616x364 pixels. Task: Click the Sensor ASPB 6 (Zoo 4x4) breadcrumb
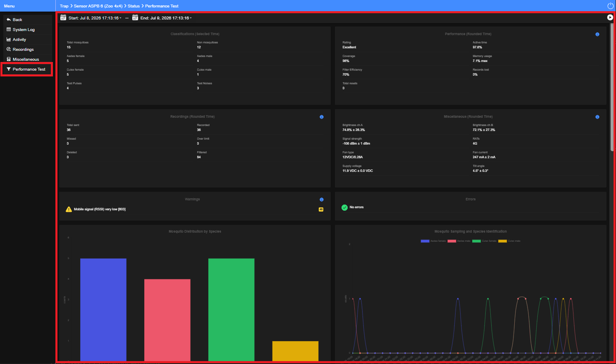tap(98, 6)
